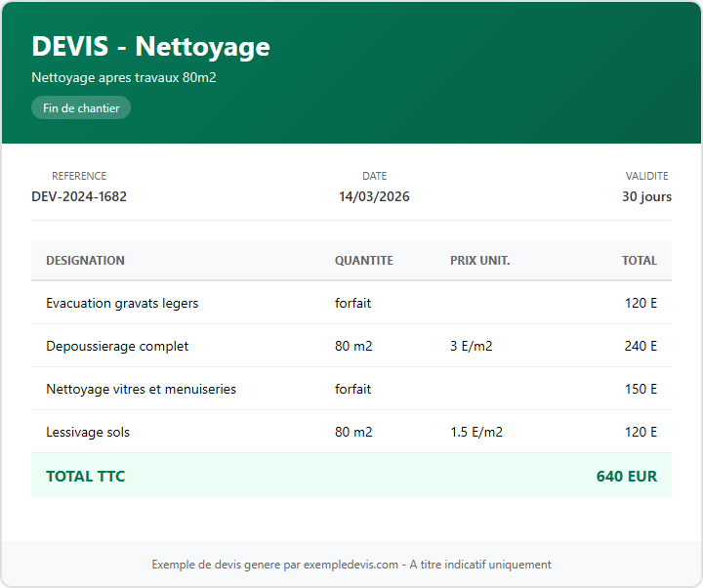
Task: Select the "Lessivage sols" line item
Action: click(x=88, y=432)
